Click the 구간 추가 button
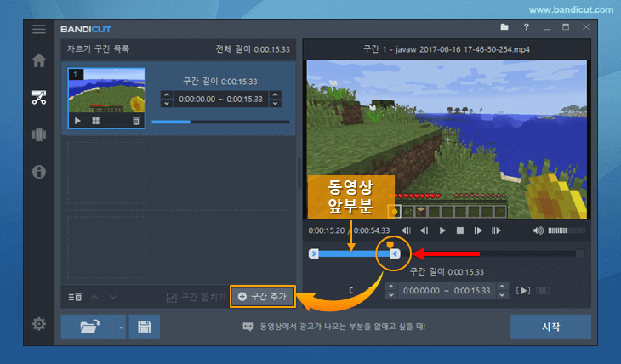 point(263,296)
